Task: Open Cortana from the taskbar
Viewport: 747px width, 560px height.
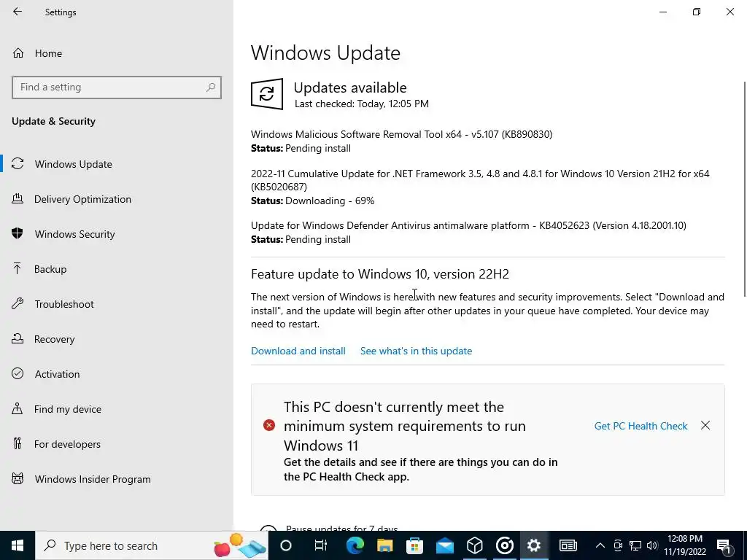Action: (286, 545)
